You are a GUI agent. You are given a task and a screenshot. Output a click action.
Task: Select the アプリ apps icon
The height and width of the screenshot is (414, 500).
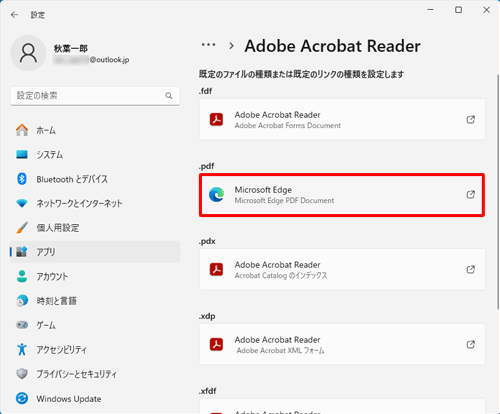[22, 252]
